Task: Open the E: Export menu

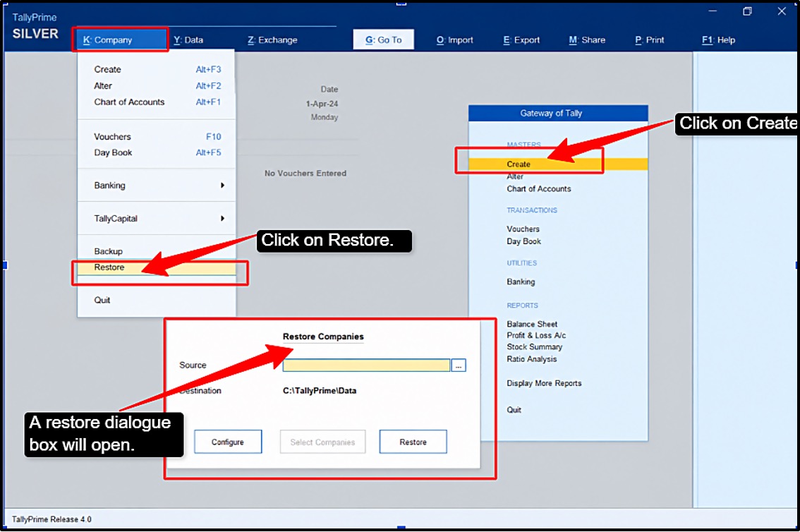Action: click(521, 40)
